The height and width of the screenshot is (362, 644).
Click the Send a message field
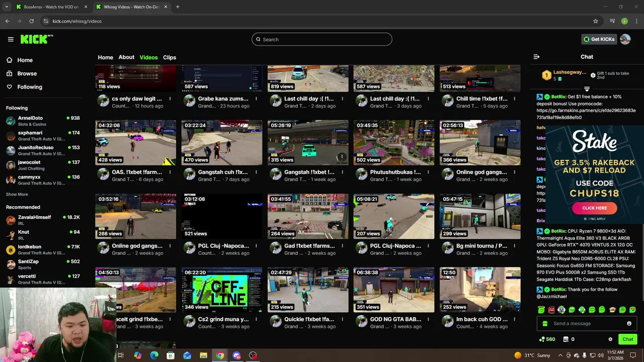(586, 324)
